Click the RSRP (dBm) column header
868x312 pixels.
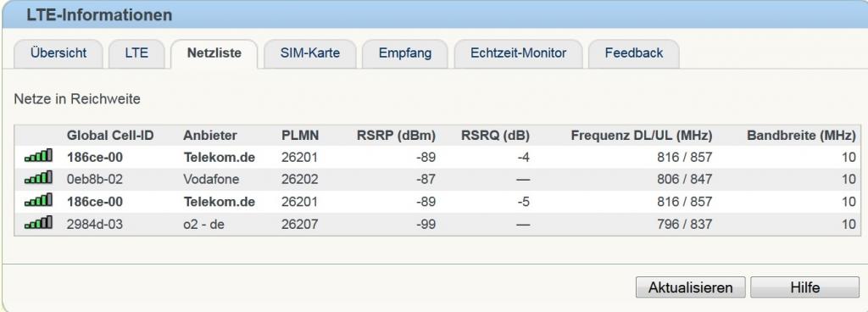396,136
